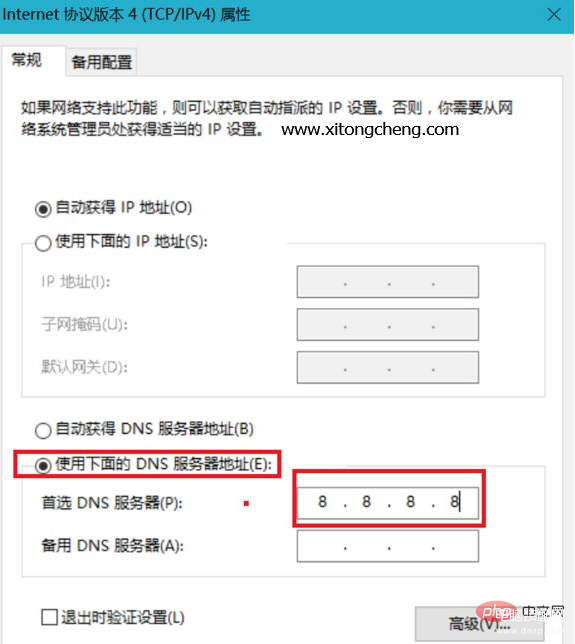This screenshot has height=644, width=575.
Task: Click last octet of 首选 DNS 服务器
Action: point(455,502)
